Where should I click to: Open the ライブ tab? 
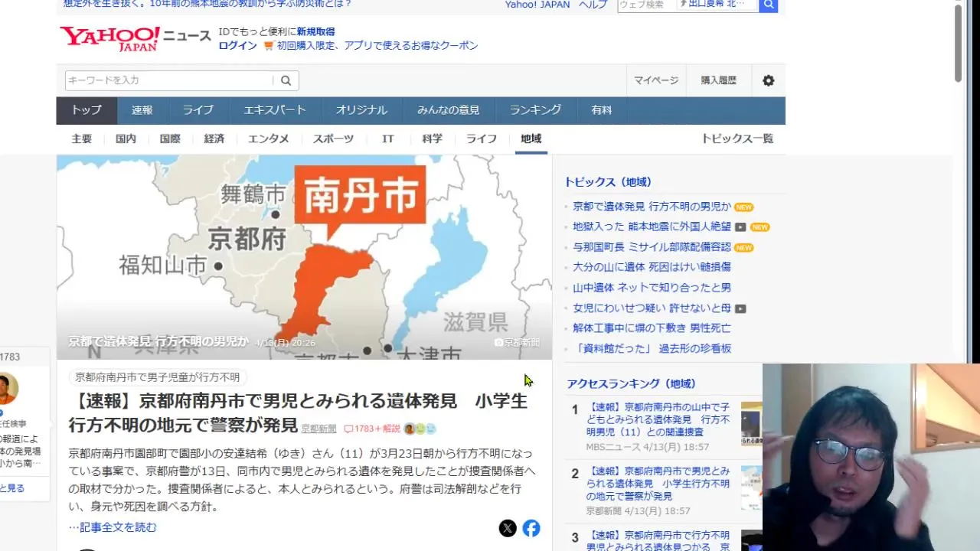click(198, 110)
